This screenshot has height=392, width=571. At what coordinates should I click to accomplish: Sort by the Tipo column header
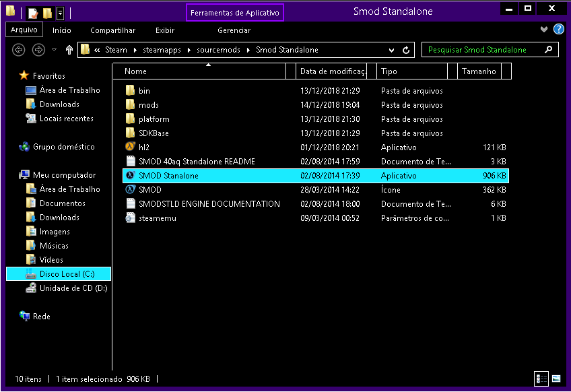(x=412, y=71)
